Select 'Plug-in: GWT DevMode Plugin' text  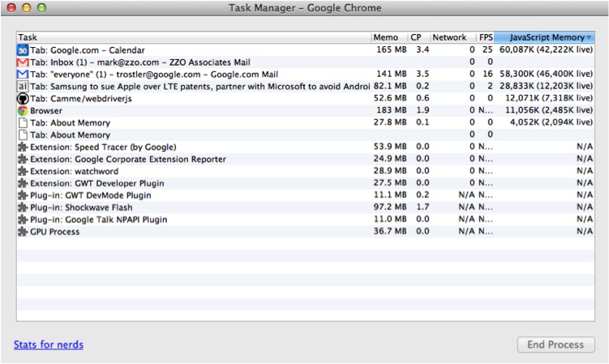pos(91,195)
